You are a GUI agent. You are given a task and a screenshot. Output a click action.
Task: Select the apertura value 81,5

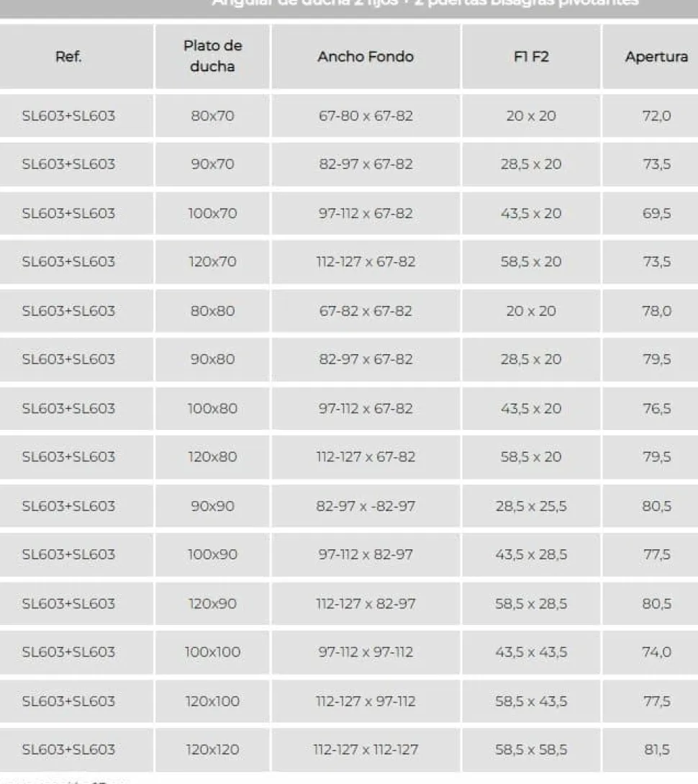coord(656,749)
